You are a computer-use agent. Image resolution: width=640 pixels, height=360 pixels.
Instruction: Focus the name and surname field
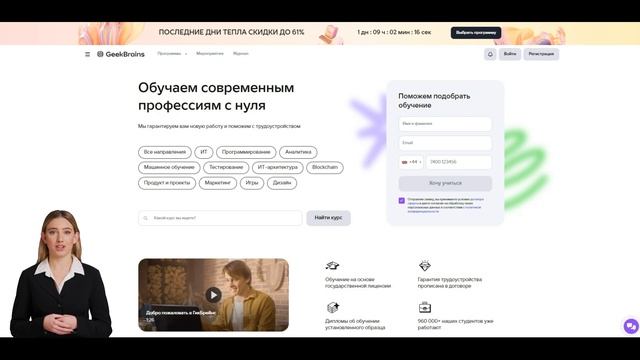pos(445,124)
